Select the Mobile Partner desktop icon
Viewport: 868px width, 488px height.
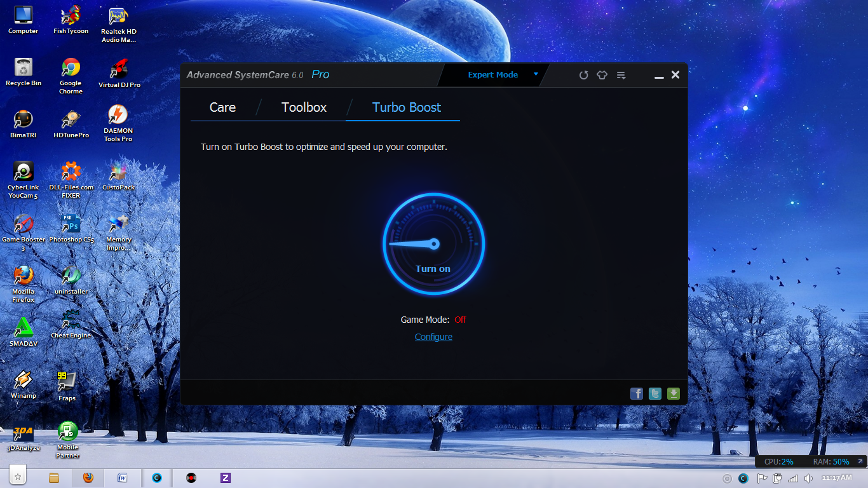click(67, 440)
